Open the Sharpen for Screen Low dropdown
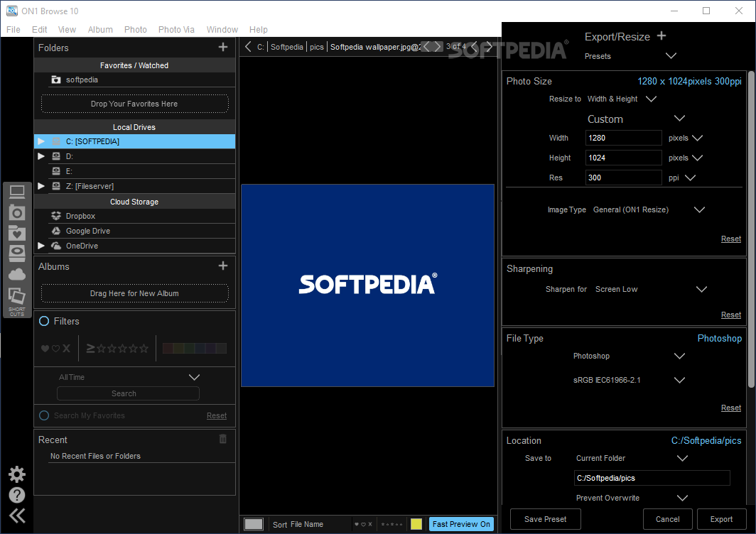 coord(701,289)
